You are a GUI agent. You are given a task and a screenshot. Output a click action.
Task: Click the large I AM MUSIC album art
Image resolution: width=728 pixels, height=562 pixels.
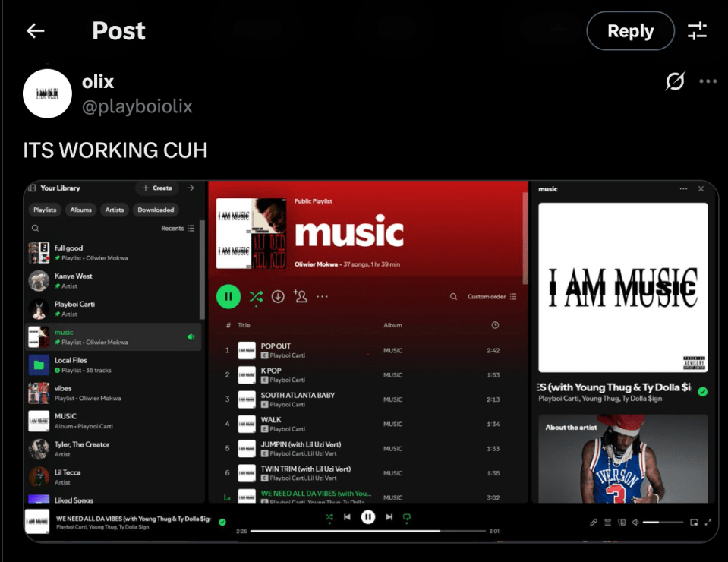click(x=623, y=288)
